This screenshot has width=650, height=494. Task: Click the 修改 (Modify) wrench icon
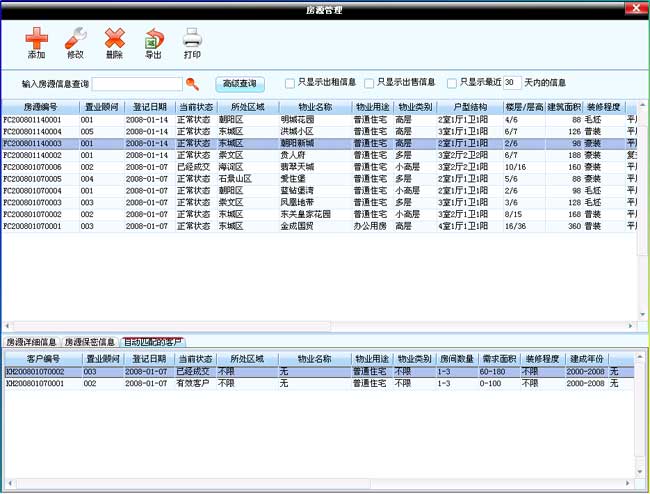click(75, 39)
